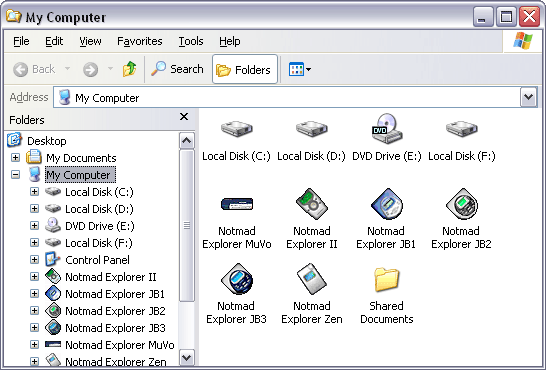
Task: Select My Computer in the folder tree
Action: pyautogui.click(x=80, y=175)
